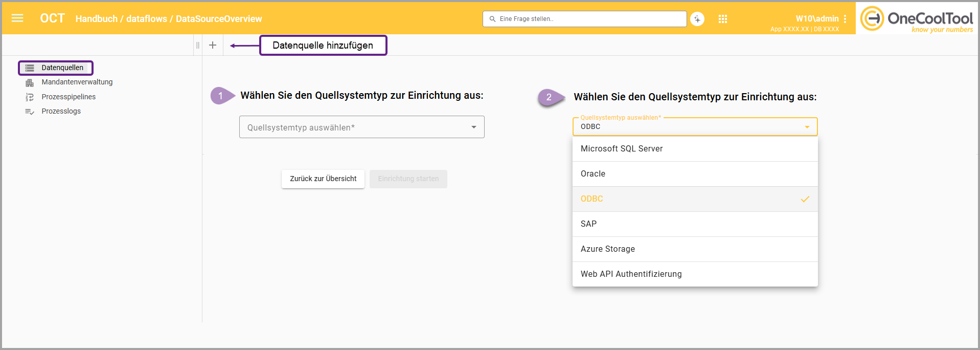Image resolution: width=980 pixels, height=350 pixels.
Task: Select Web API Authentifizierung option
Action: [695, 274]
